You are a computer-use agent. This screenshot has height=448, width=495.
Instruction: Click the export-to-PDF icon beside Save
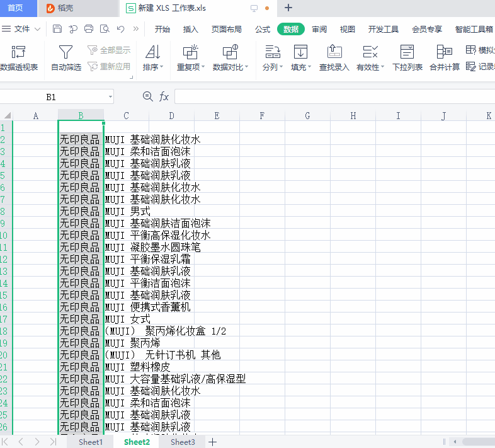(x=73, y=29)
